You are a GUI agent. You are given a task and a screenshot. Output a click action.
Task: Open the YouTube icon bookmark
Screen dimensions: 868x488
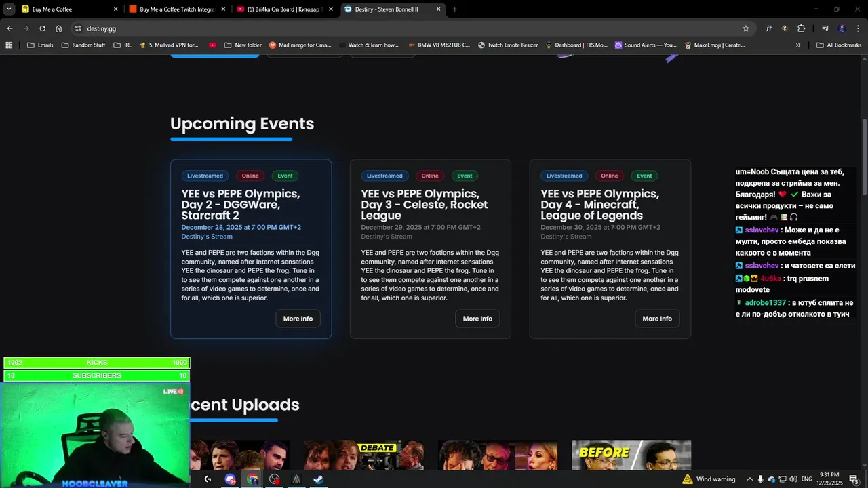tap(212, 45)
